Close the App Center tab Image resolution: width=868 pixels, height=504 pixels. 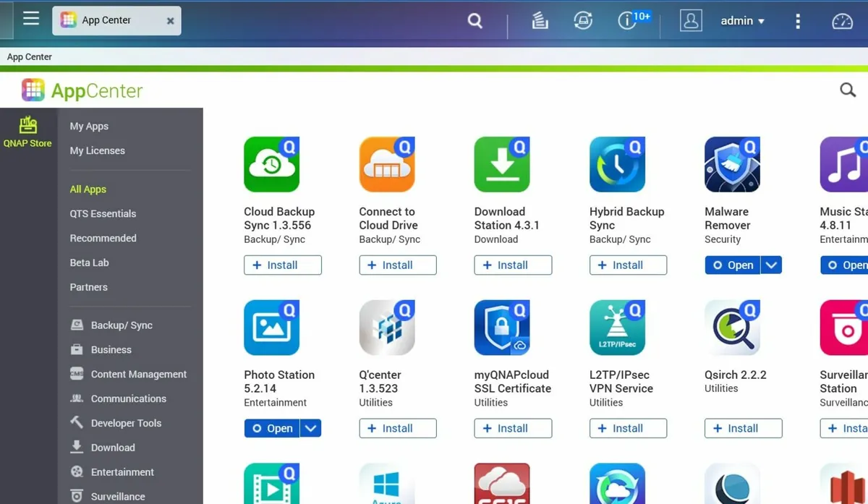171,21
